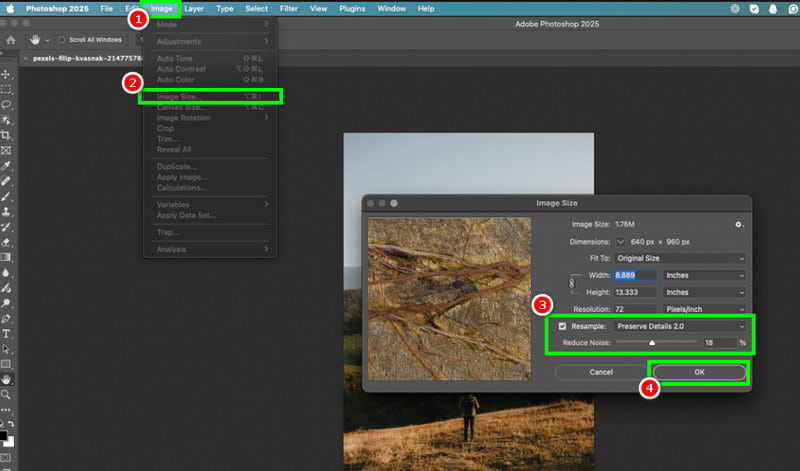Viewport: 800px width, 471px height.
Task: Select the Eyedropper tool
Action: (6, 165)
